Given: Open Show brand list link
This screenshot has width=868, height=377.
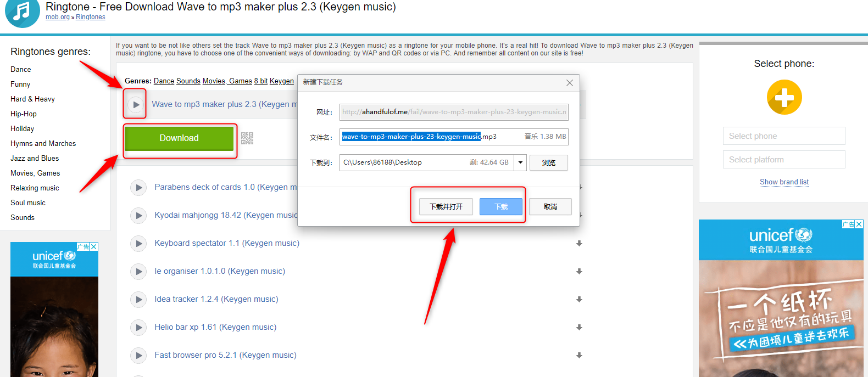Looking at the screenshot, I should [x=784, y=182].
